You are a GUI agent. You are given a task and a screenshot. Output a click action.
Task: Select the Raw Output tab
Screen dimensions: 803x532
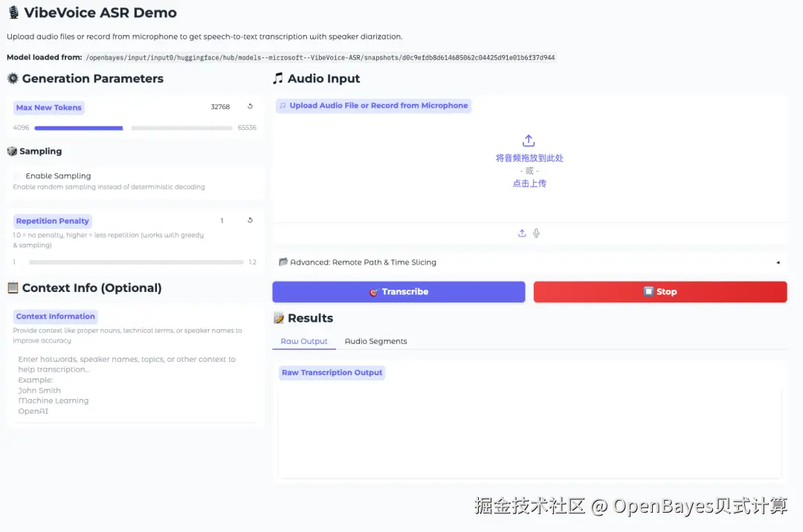point(303,341)
